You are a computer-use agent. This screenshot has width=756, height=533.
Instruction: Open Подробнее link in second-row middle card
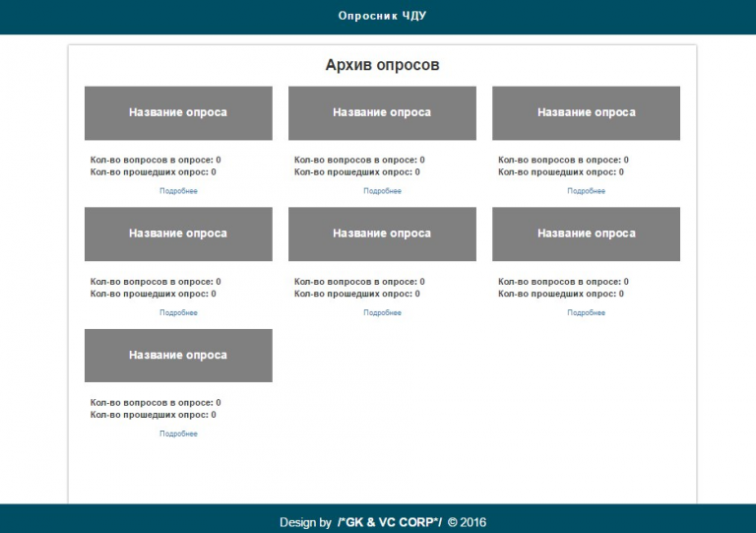click(382, 312)
